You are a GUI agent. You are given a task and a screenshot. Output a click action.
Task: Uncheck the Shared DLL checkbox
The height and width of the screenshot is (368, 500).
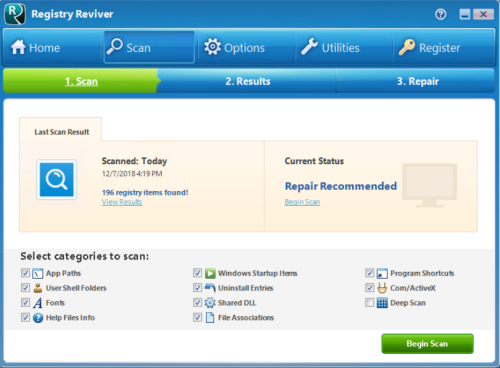click(x=197, y=302)
